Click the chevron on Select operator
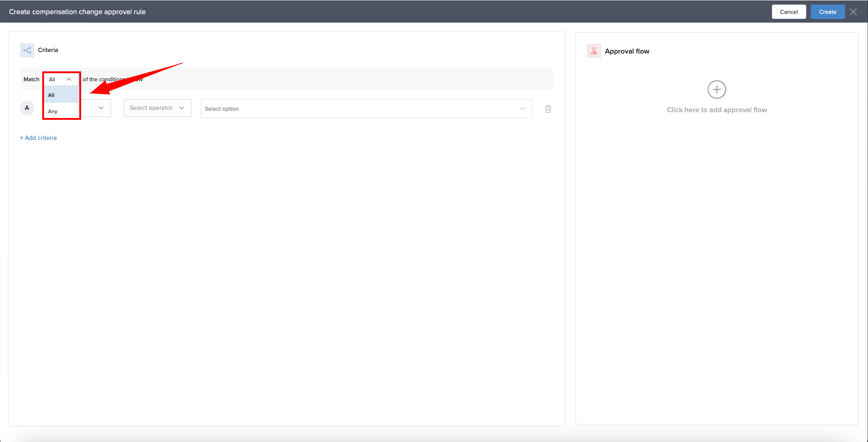Screen dimensions: 868x442 click(x=181, y=108)
